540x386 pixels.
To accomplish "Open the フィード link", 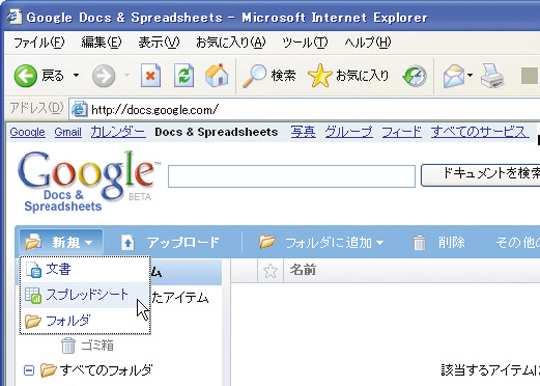I will pos(402,132).
